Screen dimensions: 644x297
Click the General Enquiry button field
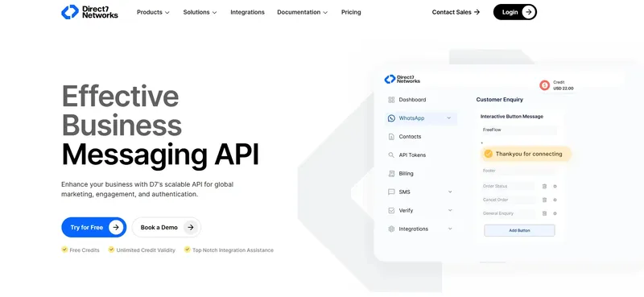point(508,213)
